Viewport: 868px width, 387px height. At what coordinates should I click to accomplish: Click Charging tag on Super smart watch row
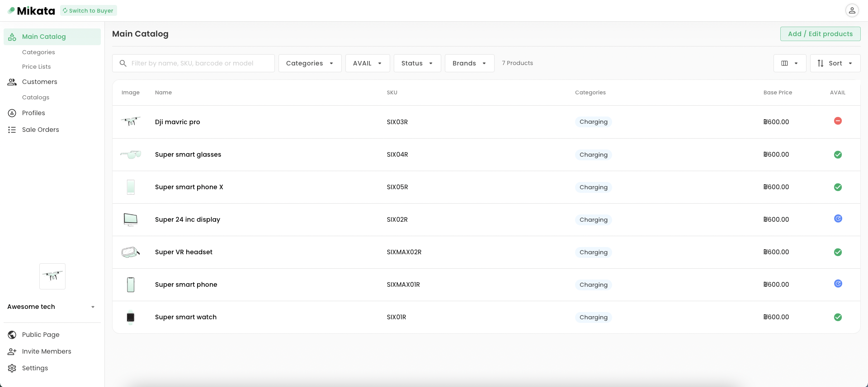tap(594, 317)
